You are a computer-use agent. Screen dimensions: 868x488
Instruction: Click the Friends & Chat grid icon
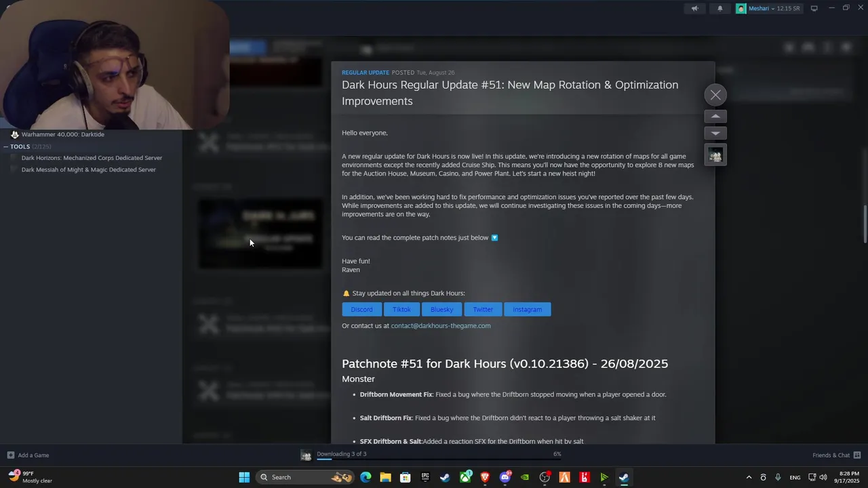(857, 455)
